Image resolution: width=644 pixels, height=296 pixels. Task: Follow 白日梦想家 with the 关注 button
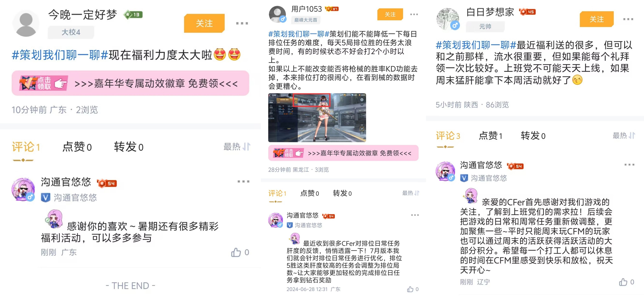(x=596, y=19)
